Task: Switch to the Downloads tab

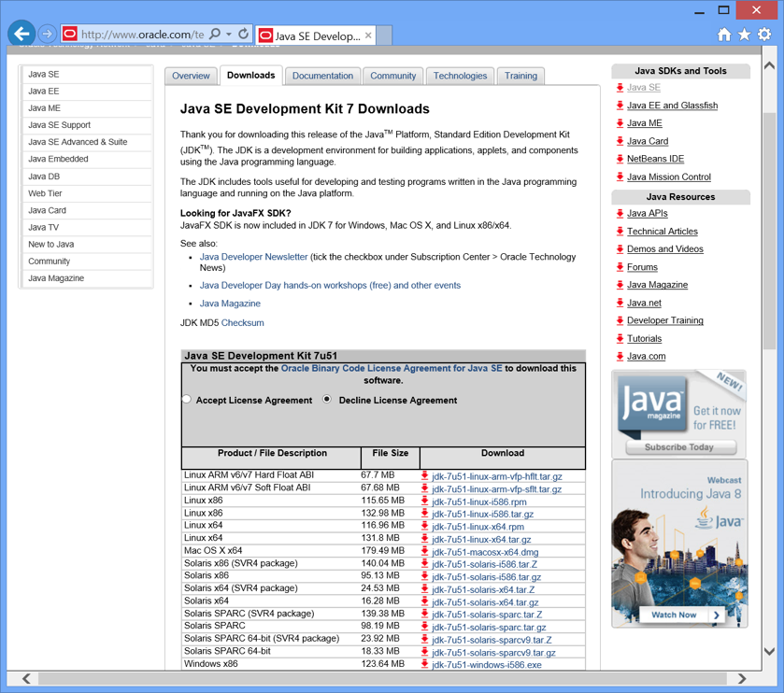Action: 251,75
